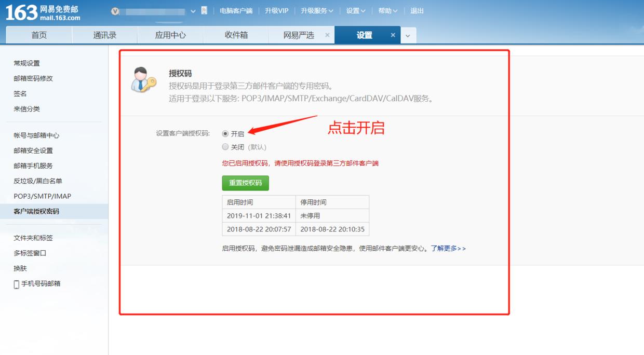
Task: Click the 重置授权码 button
Action: (245, 183)
